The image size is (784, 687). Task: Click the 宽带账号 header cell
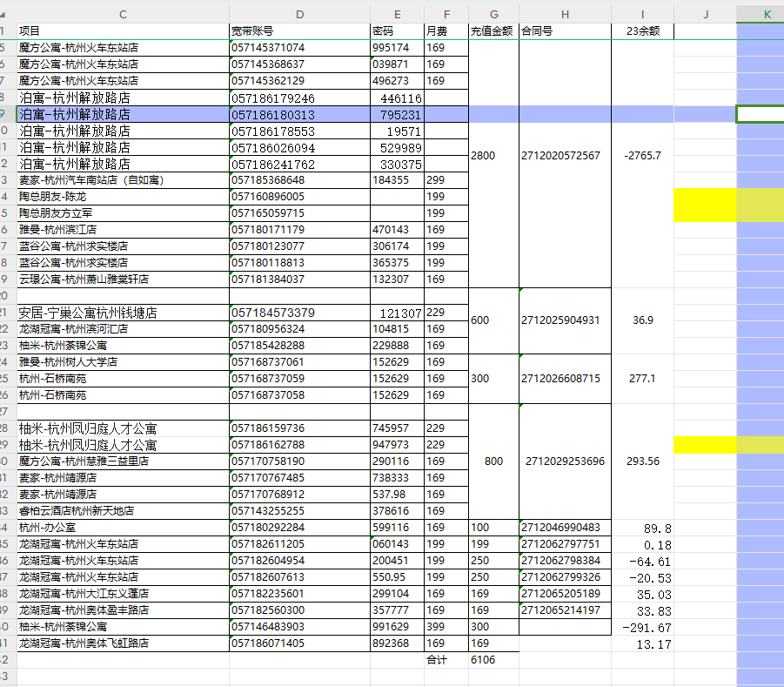(x=299, y=31)
